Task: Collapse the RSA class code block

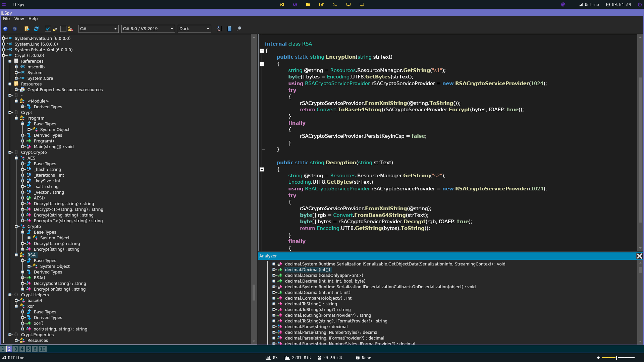Action: click(x=262, y=51)
